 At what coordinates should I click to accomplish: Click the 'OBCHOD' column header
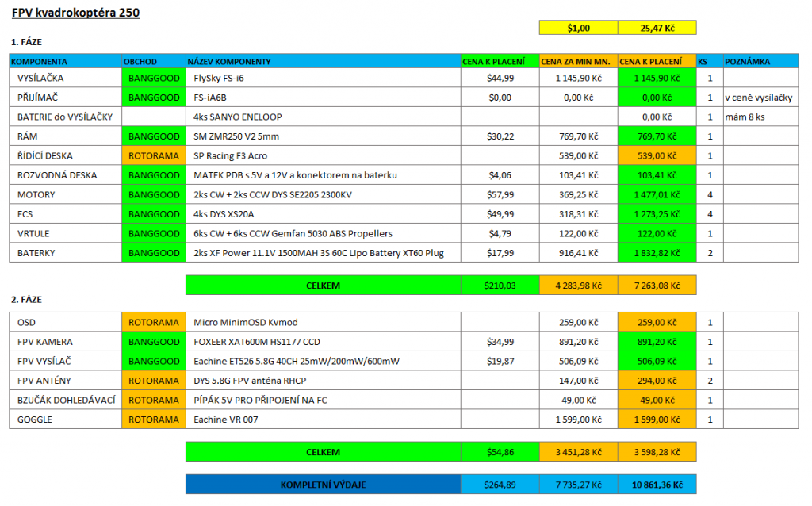click(140, 62)
